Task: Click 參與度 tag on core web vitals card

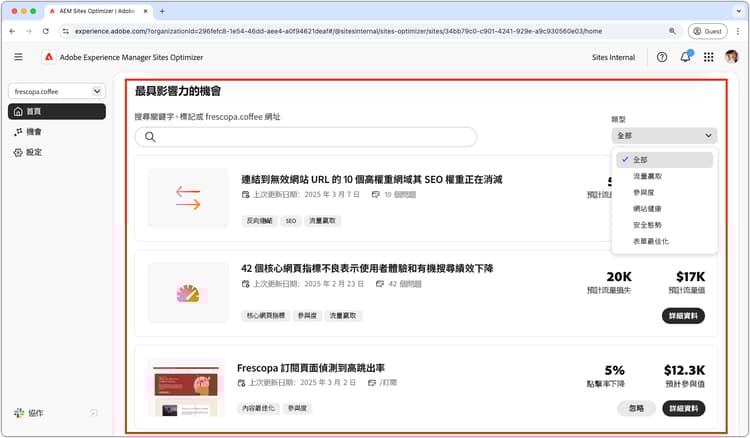Action: [x=307, y=316]
